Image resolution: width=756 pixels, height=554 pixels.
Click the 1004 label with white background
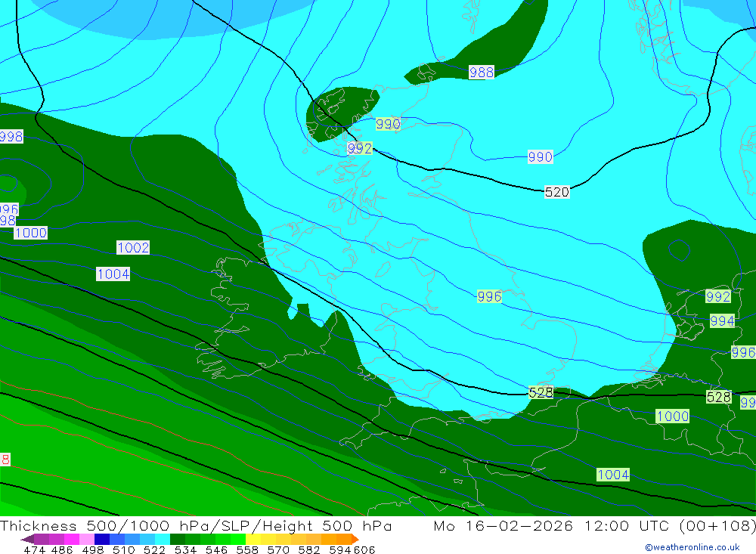click(113, 274)
